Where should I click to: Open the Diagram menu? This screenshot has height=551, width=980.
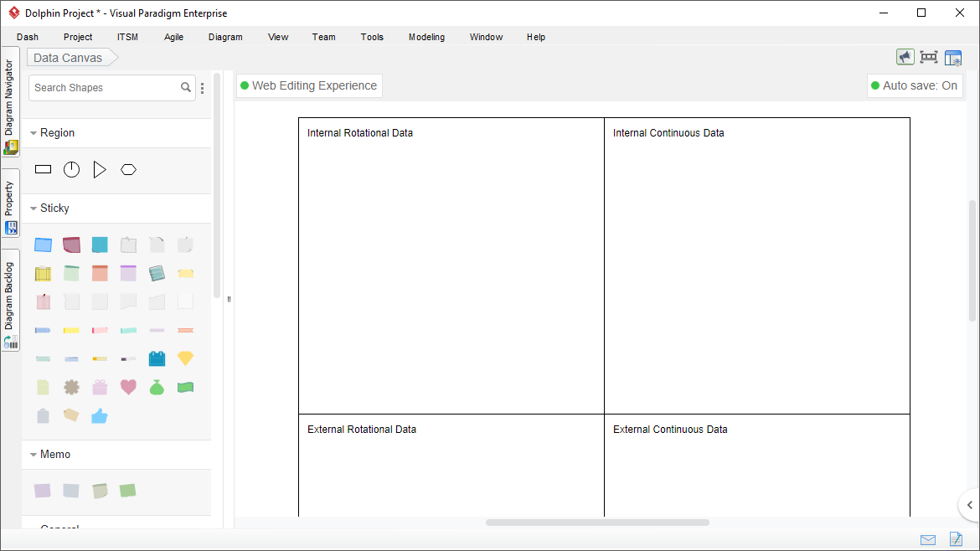click(x=225, y=37)
